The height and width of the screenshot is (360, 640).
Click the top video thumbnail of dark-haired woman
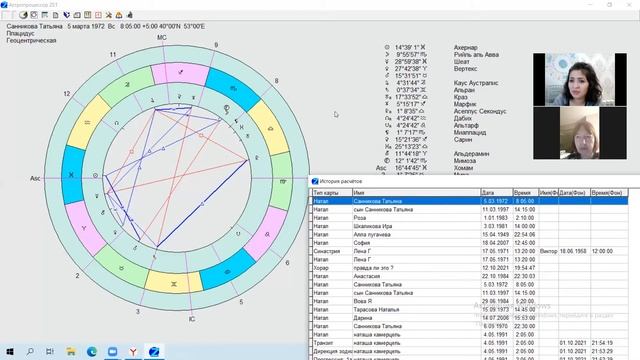point(580,80)
